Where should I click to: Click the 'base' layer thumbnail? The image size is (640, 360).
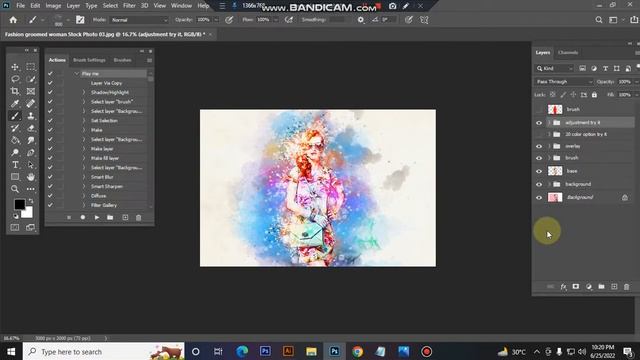555,171
